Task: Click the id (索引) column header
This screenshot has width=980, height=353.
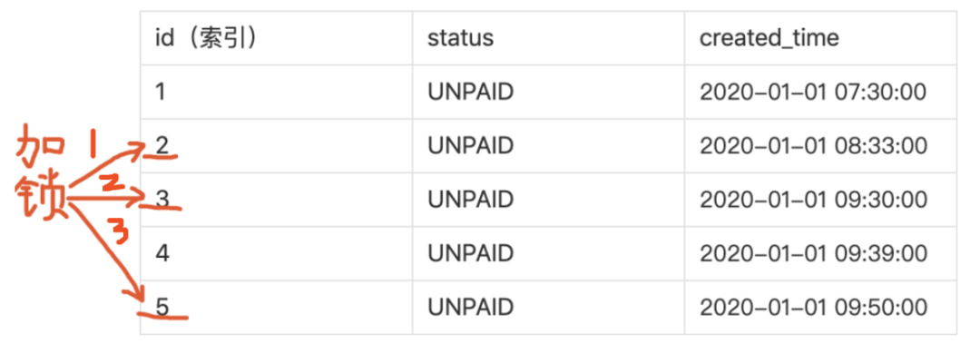Action: (x=207, y=38)
